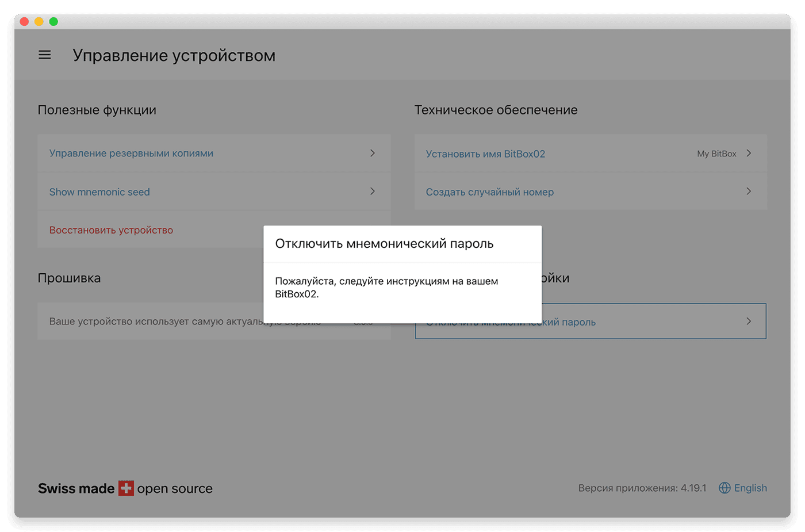Click the Управление устройством page title

tap(174, 55)
